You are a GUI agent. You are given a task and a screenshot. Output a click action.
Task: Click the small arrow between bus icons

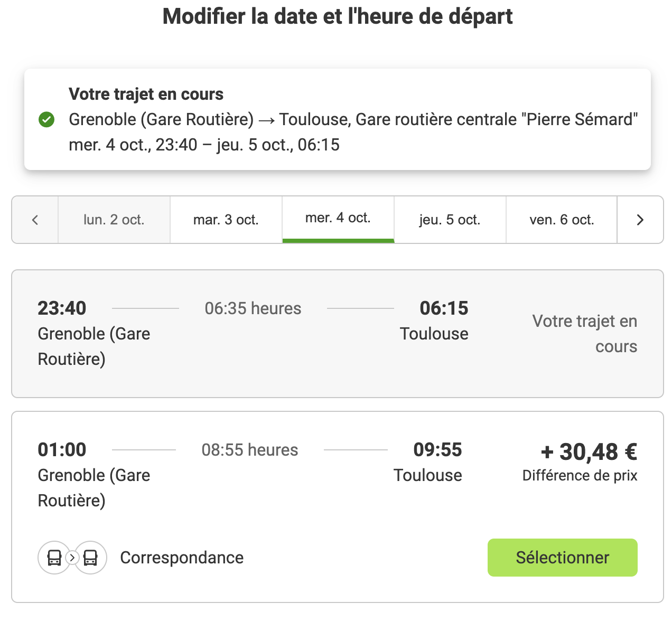tap(72, 558)
